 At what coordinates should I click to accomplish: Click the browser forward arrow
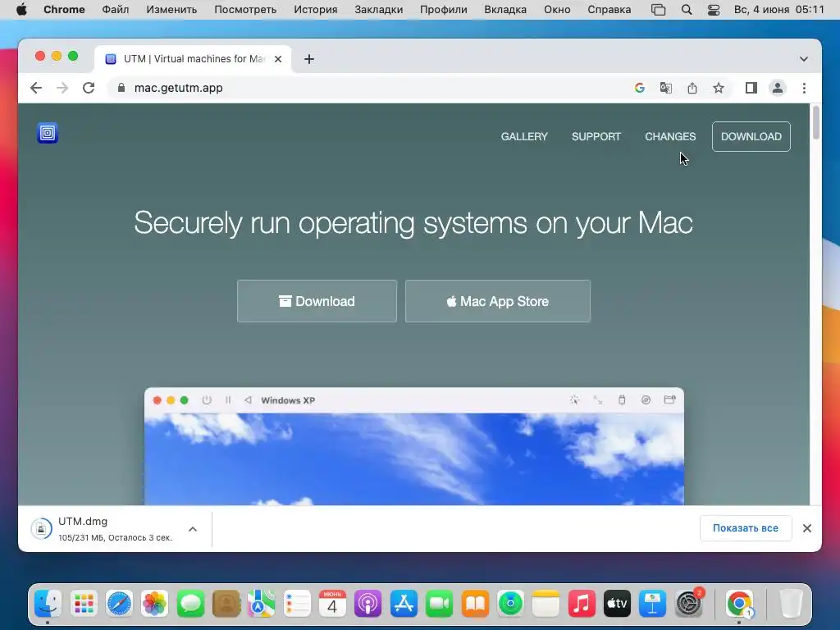click(x=62, y=88)
